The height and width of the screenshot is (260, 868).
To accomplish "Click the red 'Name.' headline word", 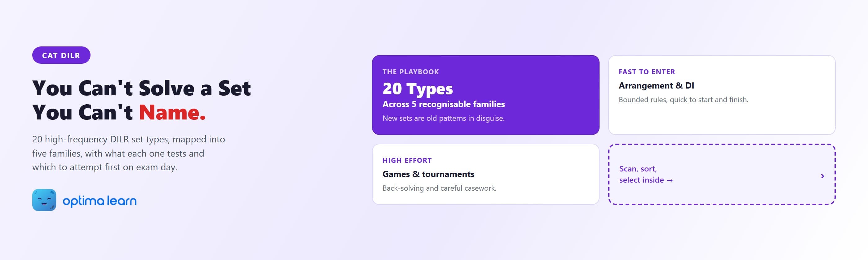I will [172, 112].
